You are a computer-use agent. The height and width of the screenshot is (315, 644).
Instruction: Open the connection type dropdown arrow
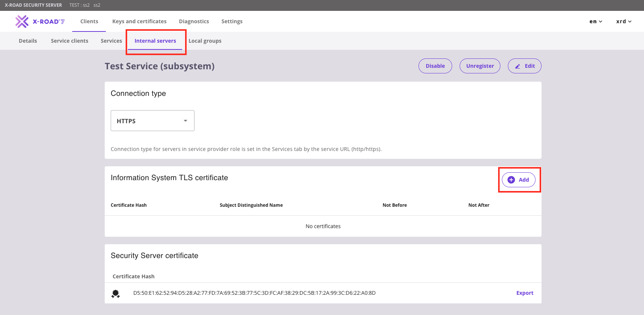(x=185, y=121)
